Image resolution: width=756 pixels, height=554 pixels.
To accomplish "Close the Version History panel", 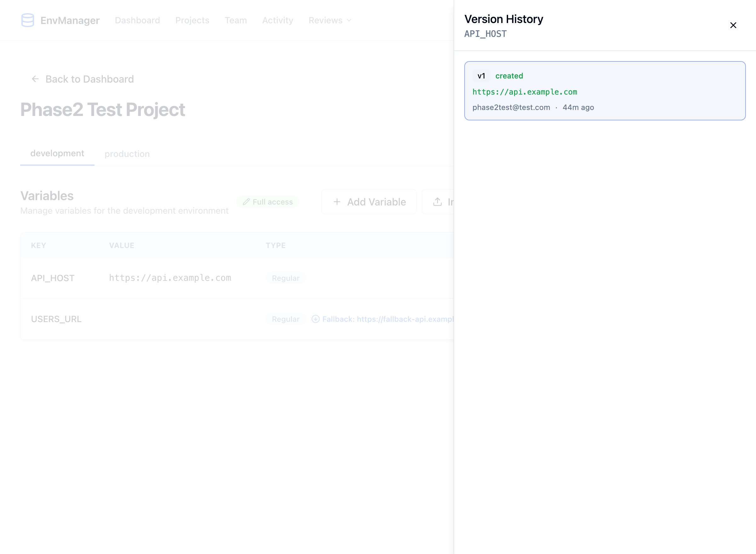I will pos(733,25).
